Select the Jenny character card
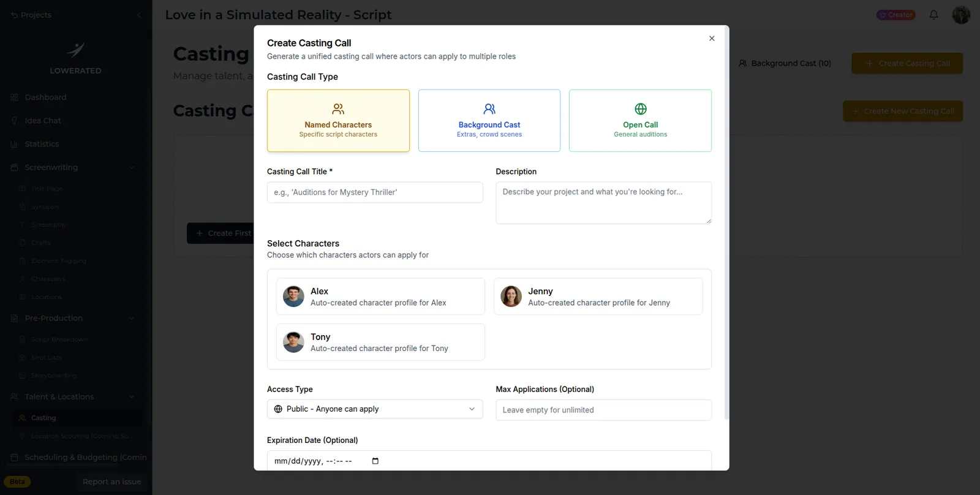 click(x=598, y=297)
